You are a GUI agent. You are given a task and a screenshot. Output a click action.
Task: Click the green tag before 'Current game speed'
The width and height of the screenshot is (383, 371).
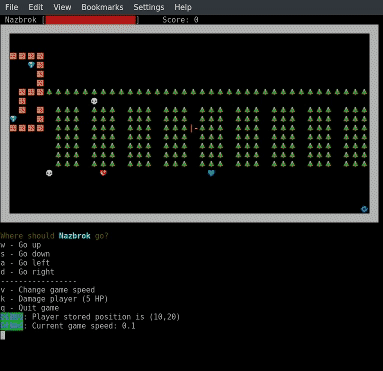point(12,326)
